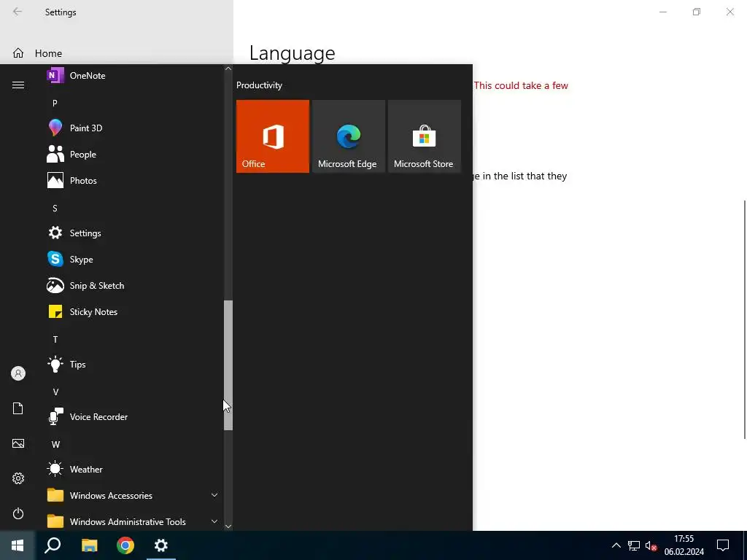Jump to letter V in app list

click(55, 392)
